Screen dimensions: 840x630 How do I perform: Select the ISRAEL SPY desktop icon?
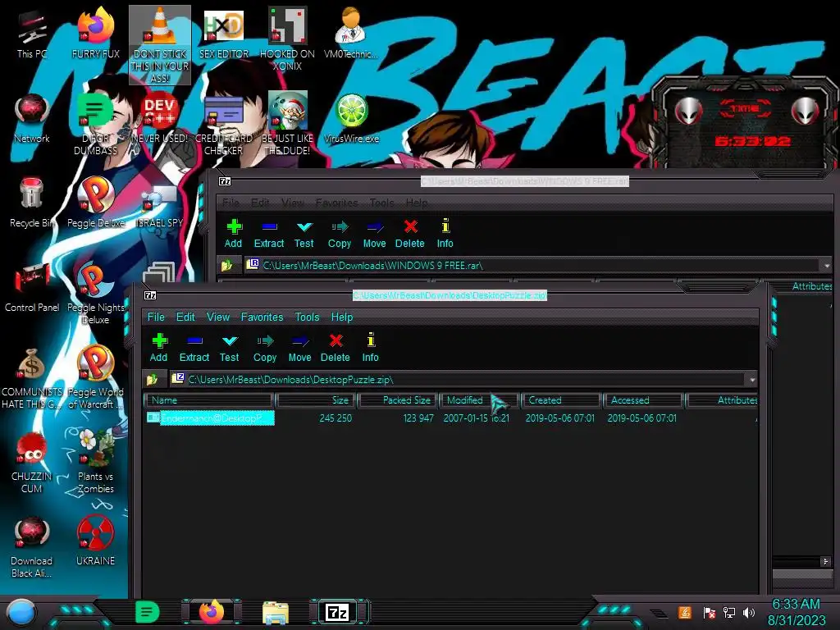tap(160, 206)
